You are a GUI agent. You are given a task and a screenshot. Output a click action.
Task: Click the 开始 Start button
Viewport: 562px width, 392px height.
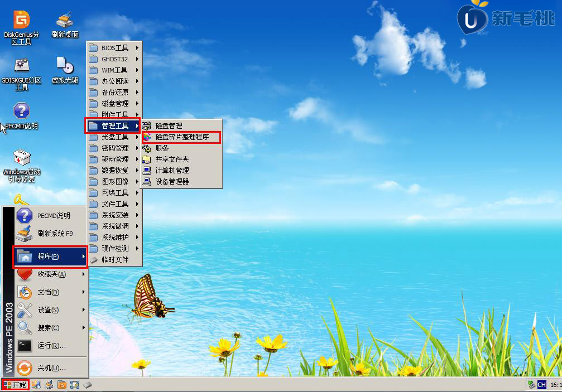coord(15,385)
